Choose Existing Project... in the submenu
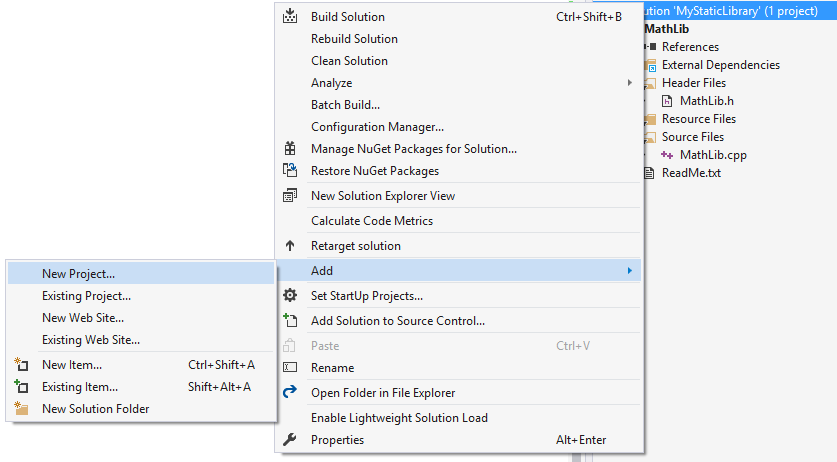 pos(86,296)
